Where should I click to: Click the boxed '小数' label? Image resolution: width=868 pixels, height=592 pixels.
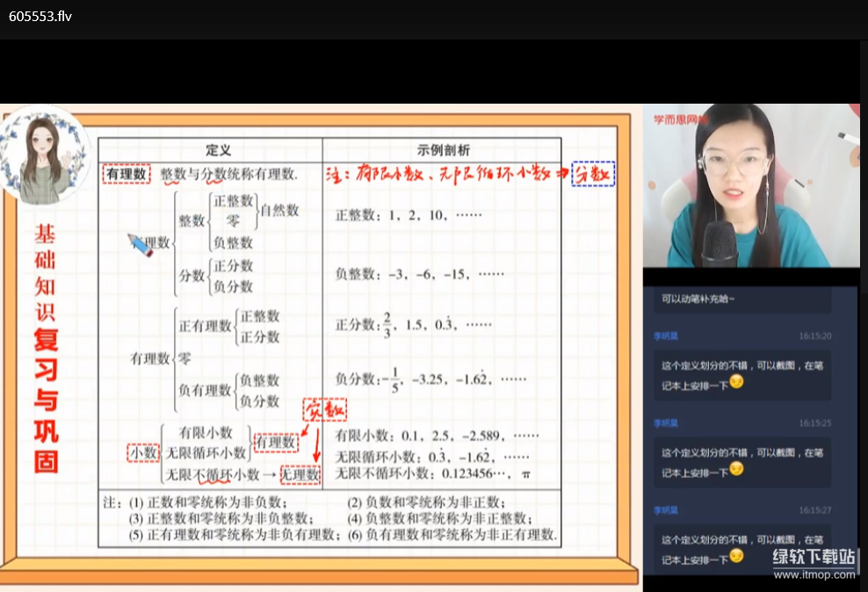pyautogui.click(x=143, y=453)
